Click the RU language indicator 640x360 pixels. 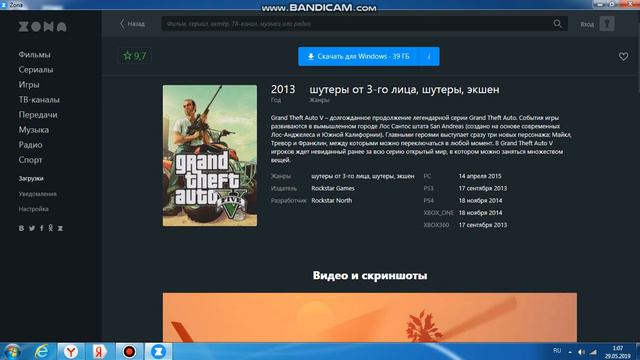(557, 351)
